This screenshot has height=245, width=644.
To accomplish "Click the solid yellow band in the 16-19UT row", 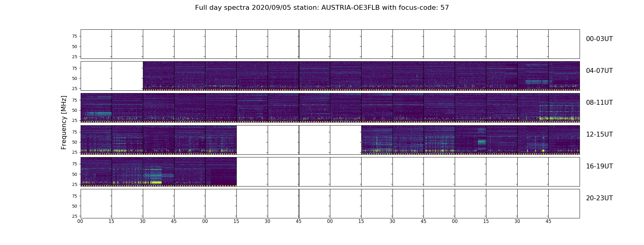I will [156, 183].
